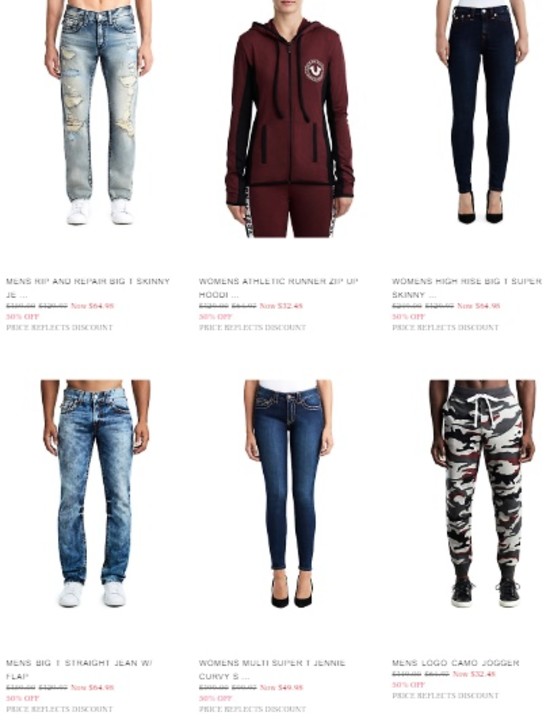
Task: Click Mens Logo Camo Jogger title
Action: click(x=455, y=663)
